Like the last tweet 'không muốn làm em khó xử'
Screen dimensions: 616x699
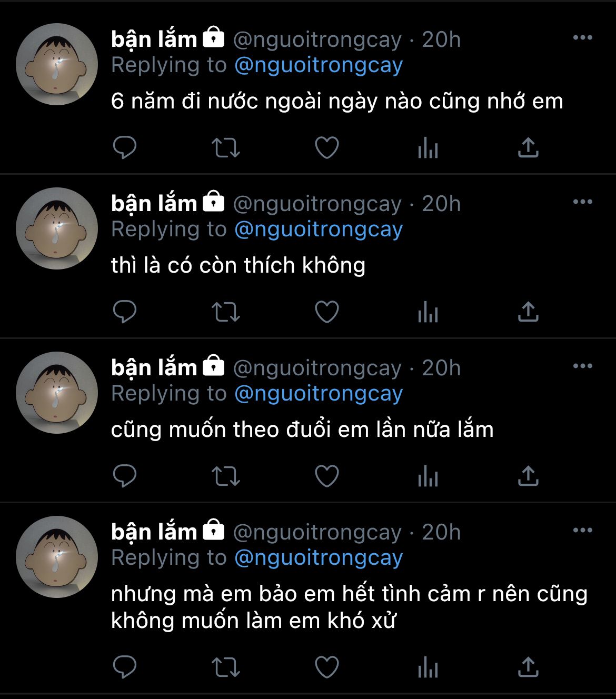[x=326, y=667]
